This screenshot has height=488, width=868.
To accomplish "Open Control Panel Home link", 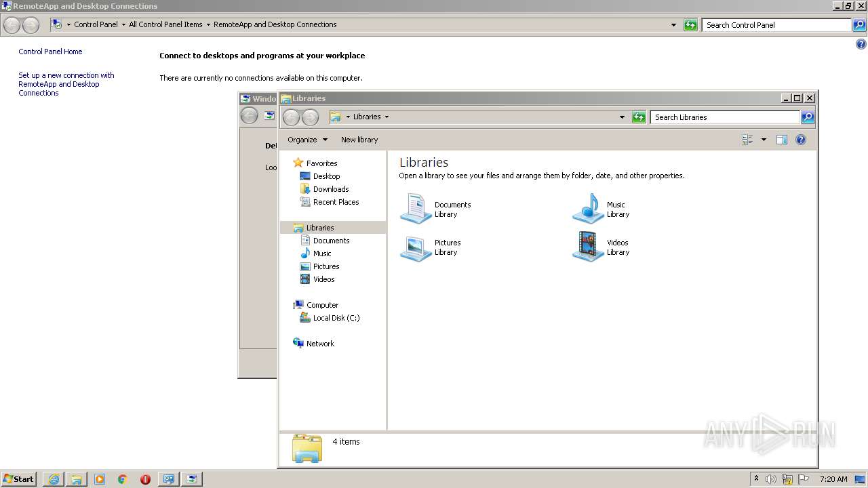I will point(50,52).
